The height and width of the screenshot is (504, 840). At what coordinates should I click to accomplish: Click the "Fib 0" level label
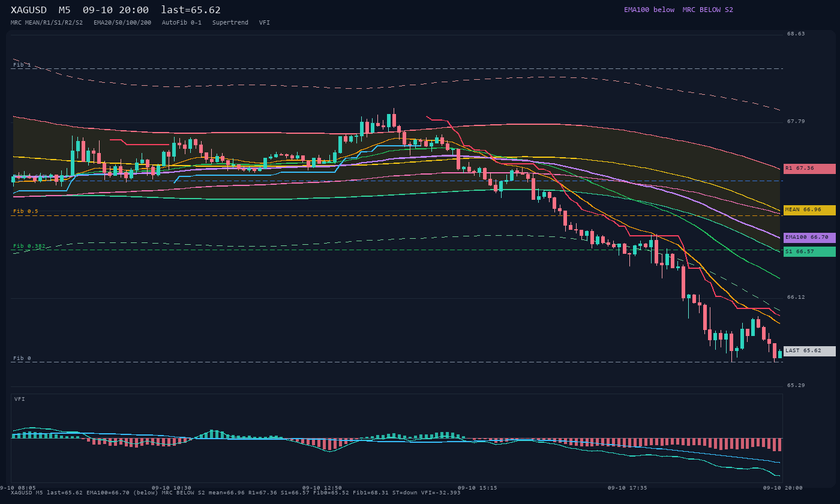22,358
